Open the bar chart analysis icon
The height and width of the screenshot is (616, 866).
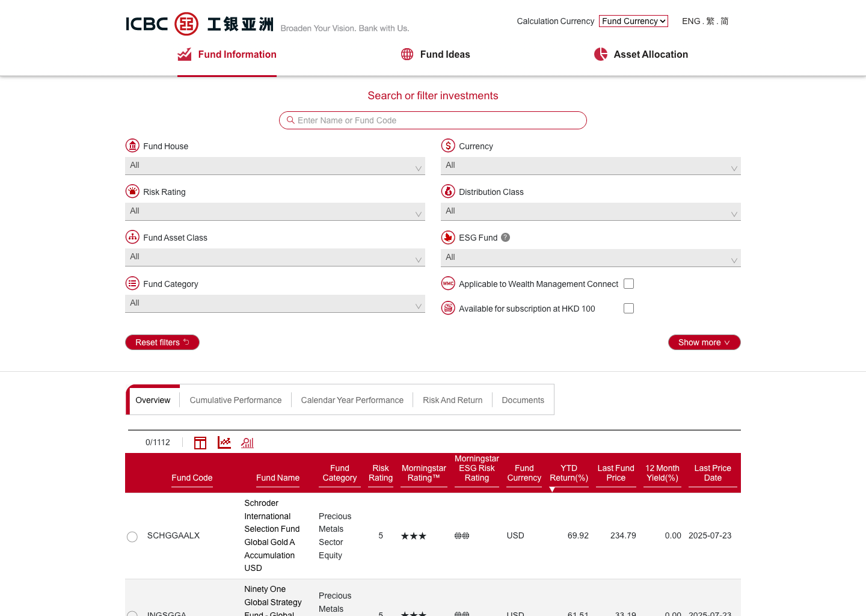247,443
